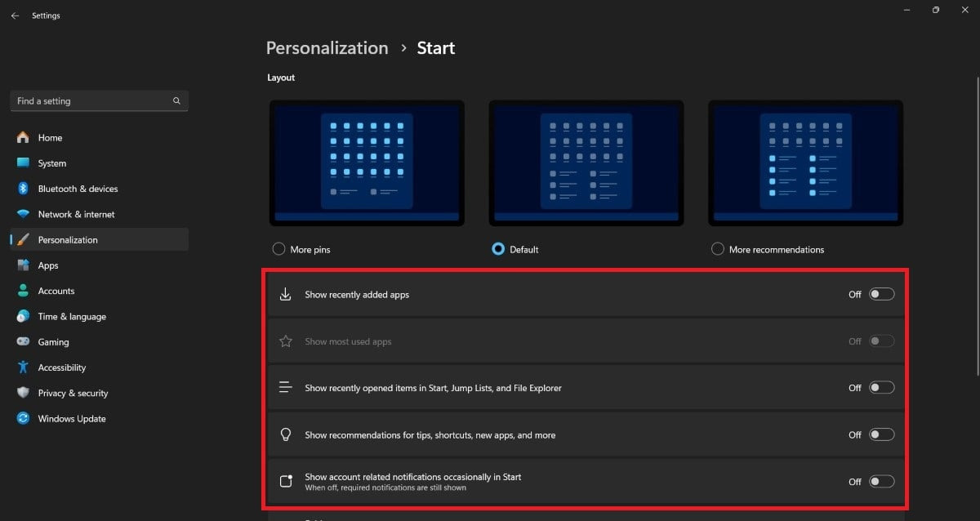Click the Show recently added apps text

[x=357, y=295]
